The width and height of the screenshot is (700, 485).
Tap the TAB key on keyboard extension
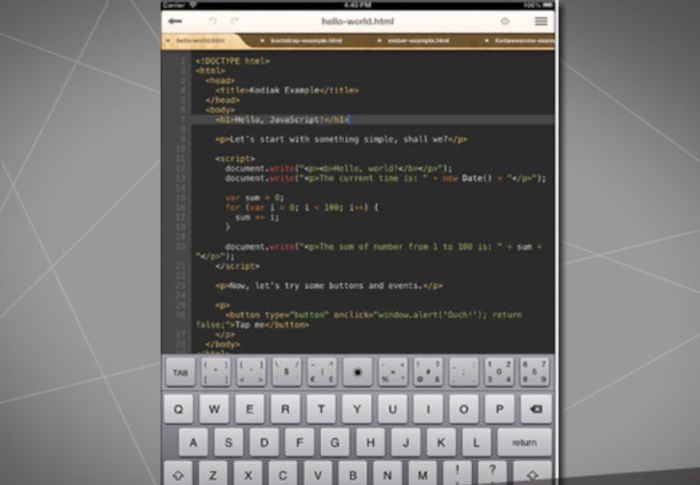click(180, 372)
